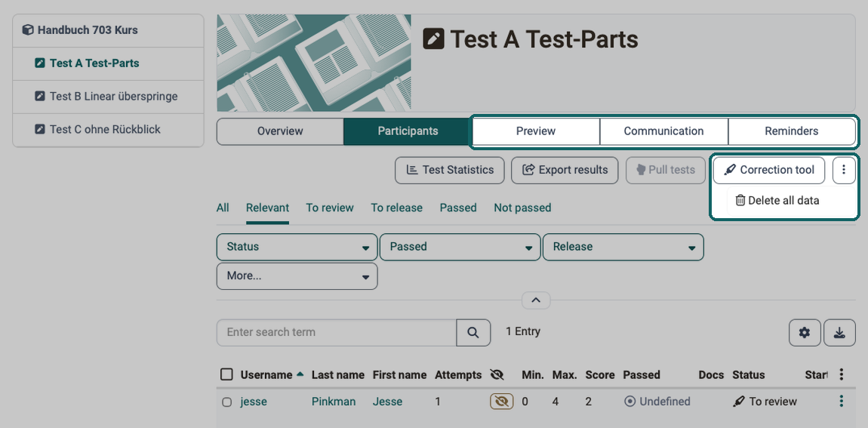Open Test C ohne Rückblick node
Image resolution: width=868 pixels, height=428 pixels.
(x=109, y=130)
